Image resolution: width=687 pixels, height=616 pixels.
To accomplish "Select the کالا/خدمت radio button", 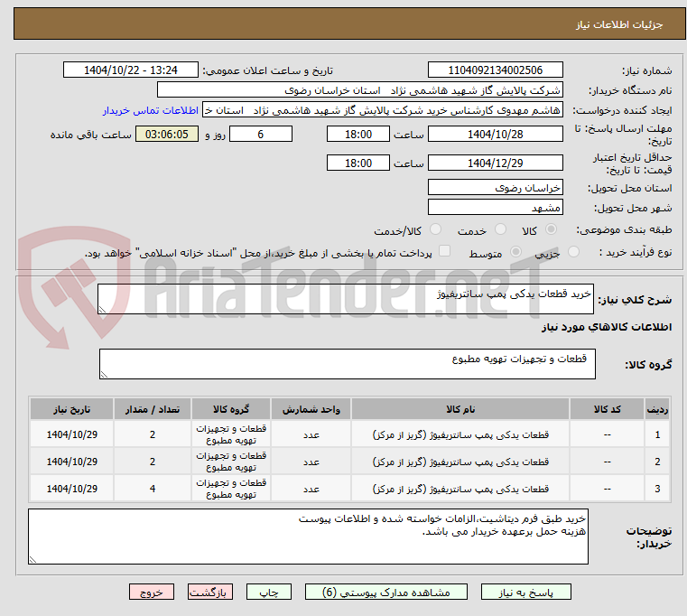I will point(435,229).
